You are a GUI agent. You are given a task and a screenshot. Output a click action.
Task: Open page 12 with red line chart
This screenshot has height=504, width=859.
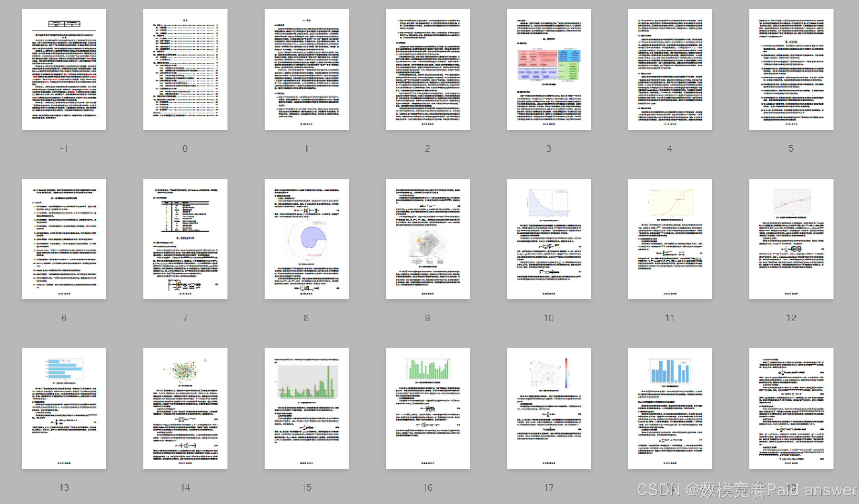[791, 239]
